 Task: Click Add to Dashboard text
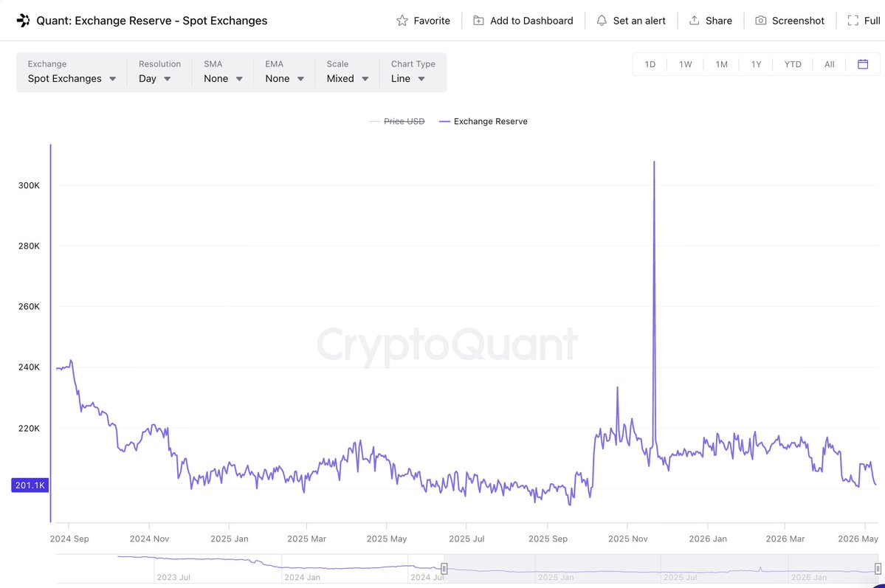click(531, 21)
